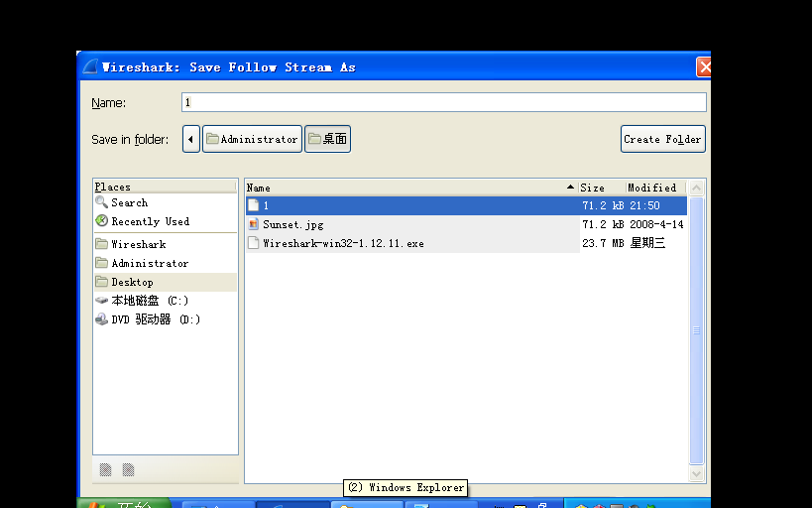812x508 pixels.
Task: Click the icon of file named 1
Action: (x=253, y=205)
